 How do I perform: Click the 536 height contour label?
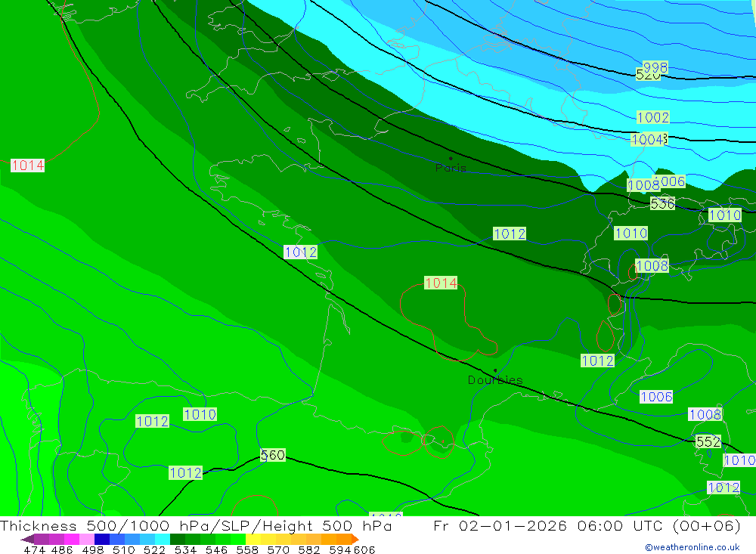[x=662, y=204]
